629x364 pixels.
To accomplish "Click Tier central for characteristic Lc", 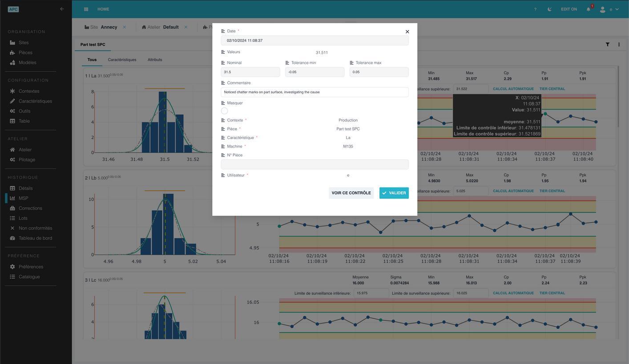I will pyautogui.click(x=552, y=293).
